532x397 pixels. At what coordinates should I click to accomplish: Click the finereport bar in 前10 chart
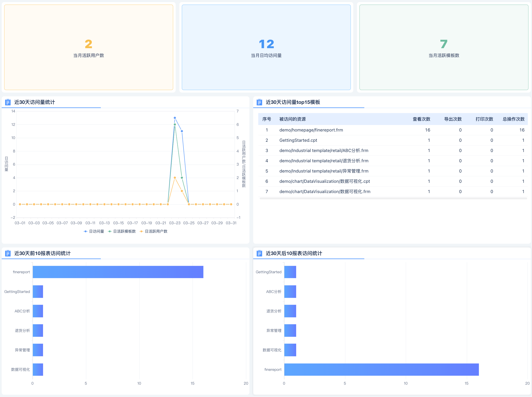(118, 272)
